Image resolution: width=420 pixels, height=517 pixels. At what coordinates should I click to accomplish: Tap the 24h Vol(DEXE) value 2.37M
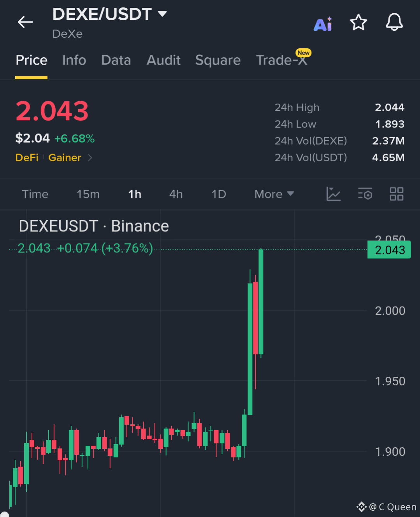[388, 141]
